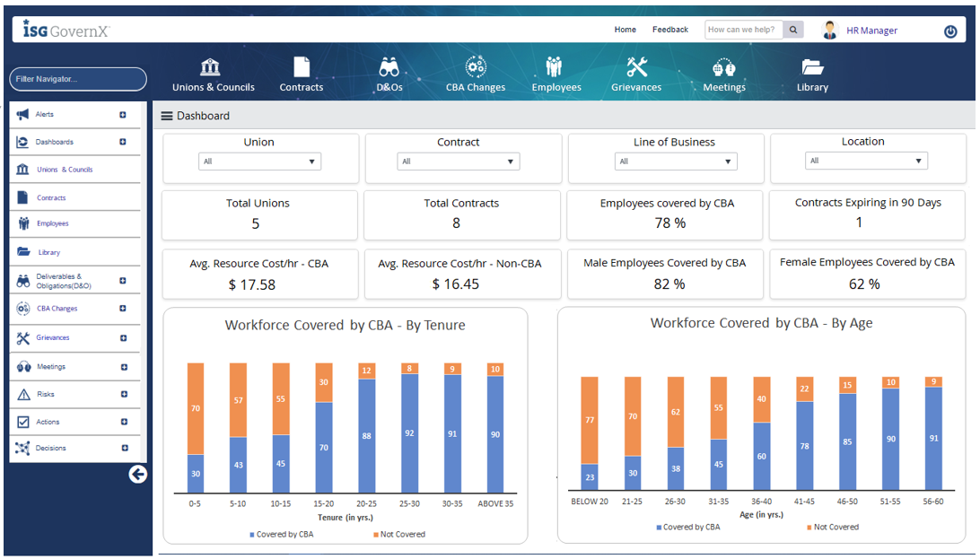Click the Filter Navigator input field
980x559 pixels.
pyautogui.click(x=78, y=79)
